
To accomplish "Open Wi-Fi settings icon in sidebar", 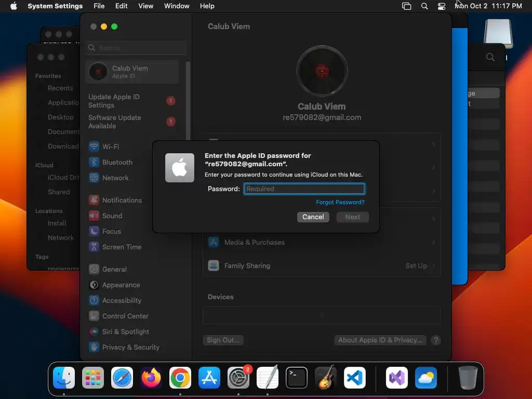I will tap(94, 147).
